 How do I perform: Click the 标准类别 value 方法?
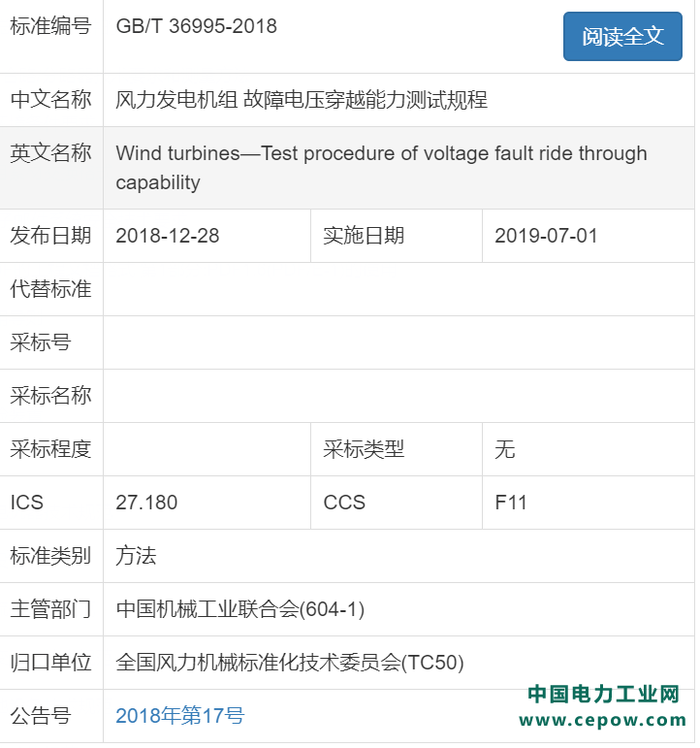click(136, 556)
